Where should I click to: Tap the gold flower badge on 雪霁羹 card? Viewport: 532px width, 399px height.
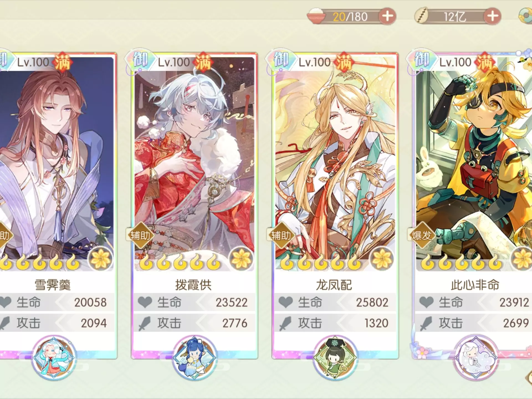tap(100, 259)
